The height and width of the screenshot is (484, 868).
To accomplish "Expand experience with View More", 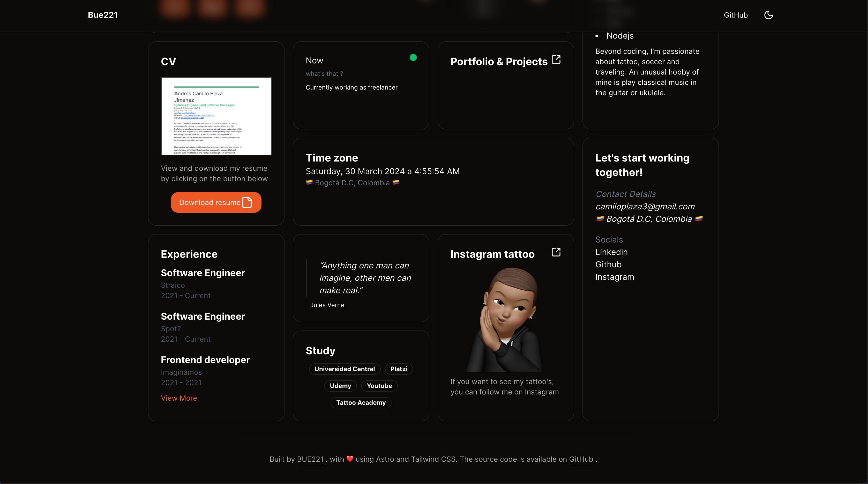I will click(179, 398).
